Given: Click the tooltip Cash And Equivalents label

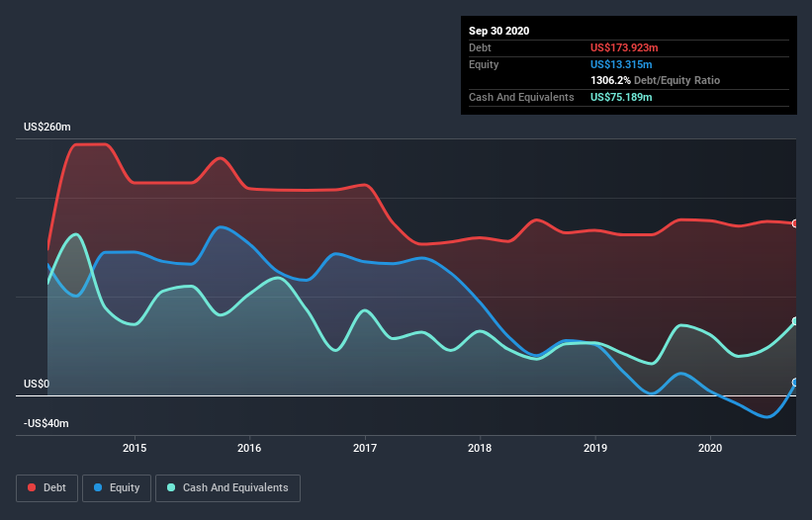Looking at the screenshot, I should (521, 97).
